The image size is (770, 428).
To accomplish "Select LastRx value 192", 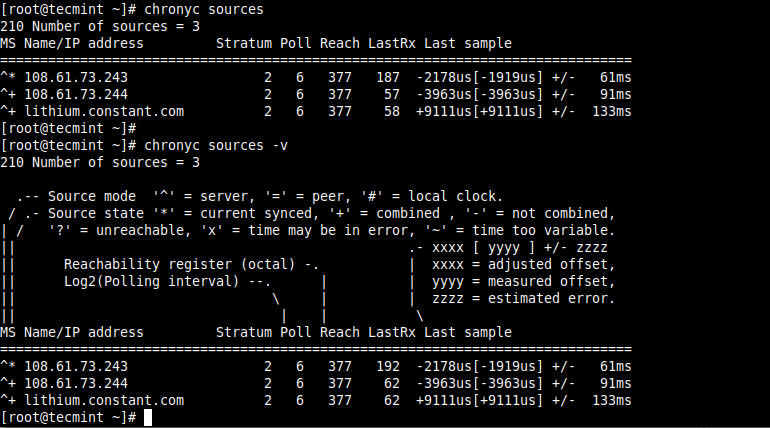I will coord(387,367).
